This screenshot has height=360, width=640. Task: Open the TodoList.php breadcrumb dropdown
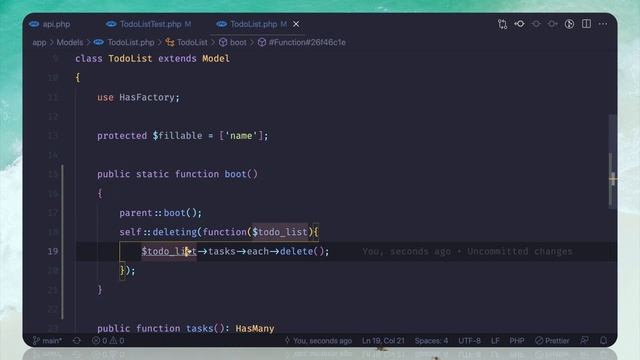click(x=124, y=42)
